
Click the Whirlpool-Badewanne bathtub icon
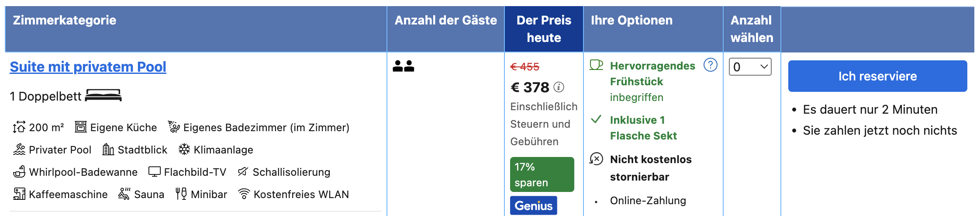tap(19, 171)
